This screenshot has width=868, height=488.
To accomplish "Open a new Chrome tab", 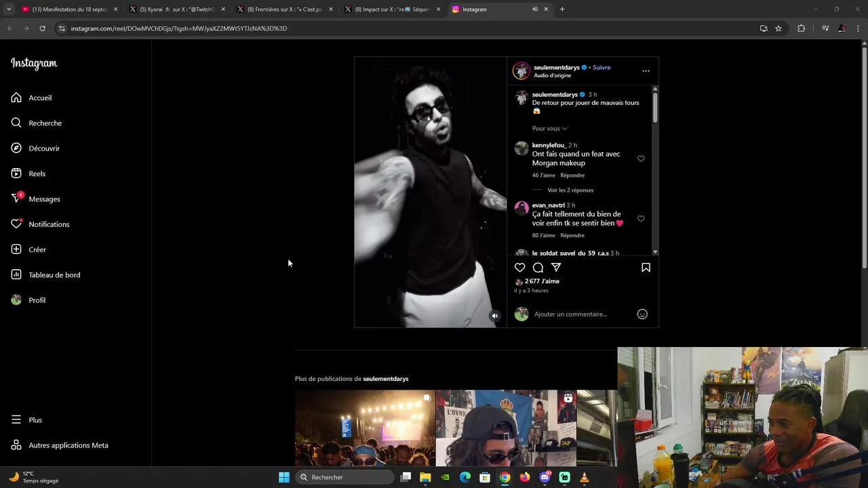I will click(562, 9).
